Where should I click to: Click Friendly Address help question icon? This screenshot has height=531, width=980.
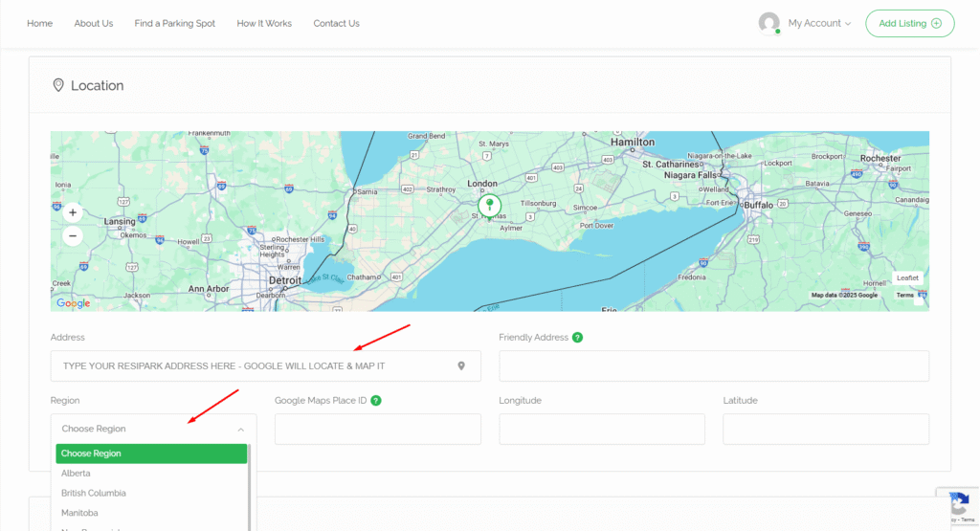[x=578, y=338]
